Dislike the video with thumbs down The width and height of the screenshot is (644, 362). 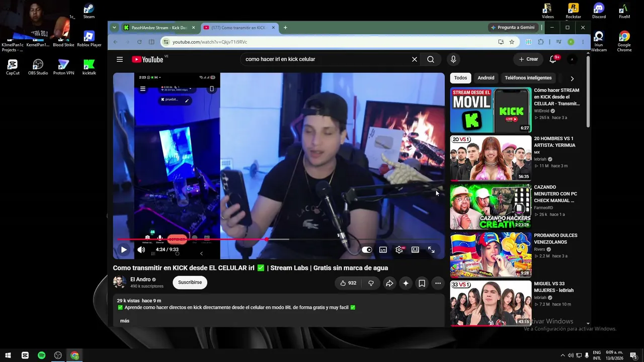(x=371, y=283)
